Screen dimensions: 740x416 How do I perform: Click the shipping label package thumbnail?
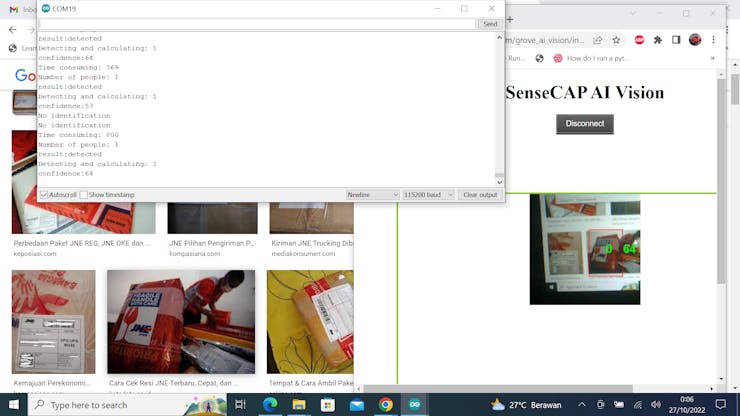[x=53, y=322]
